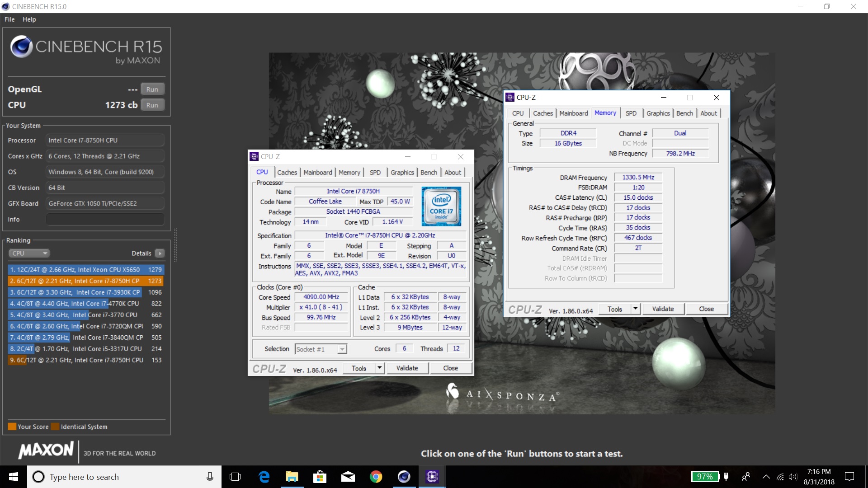
Task: Click the Your Score orange legend swatch
Action: coord(12,427)
